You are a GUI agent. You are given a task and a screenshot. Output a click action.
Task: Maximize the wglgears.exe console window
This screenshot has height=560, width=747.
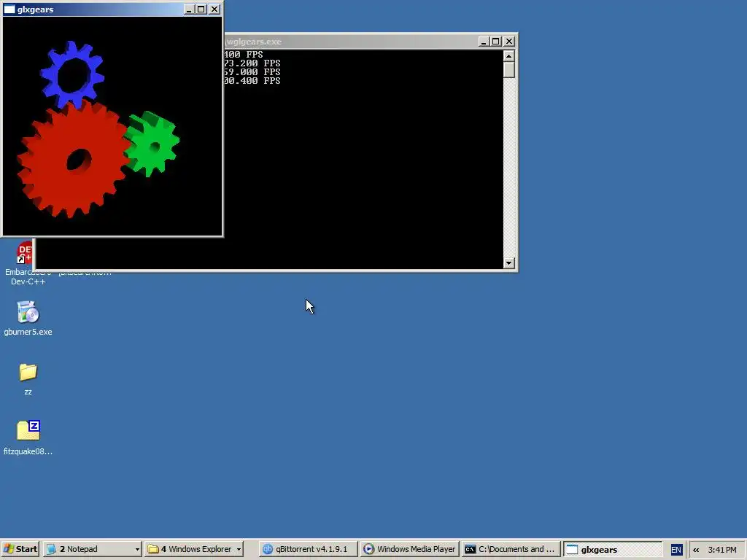(495, 42)
